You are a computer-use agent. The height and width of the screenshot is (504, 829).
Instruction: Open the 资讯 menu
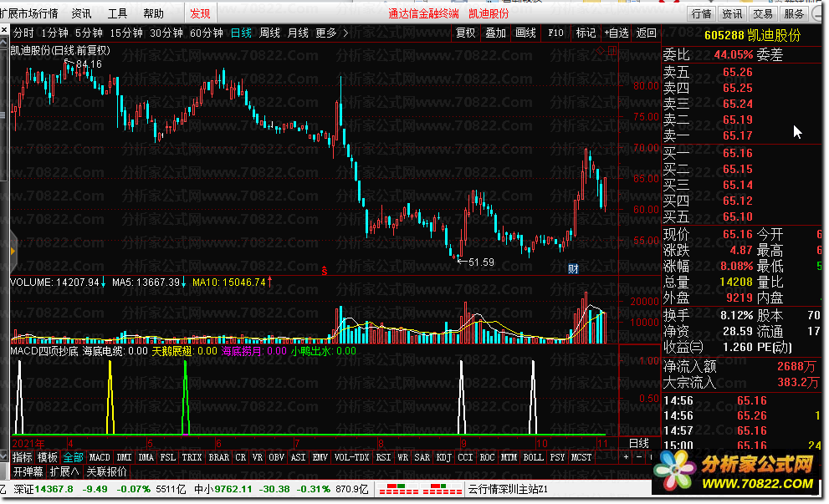(x=81, y=13)
